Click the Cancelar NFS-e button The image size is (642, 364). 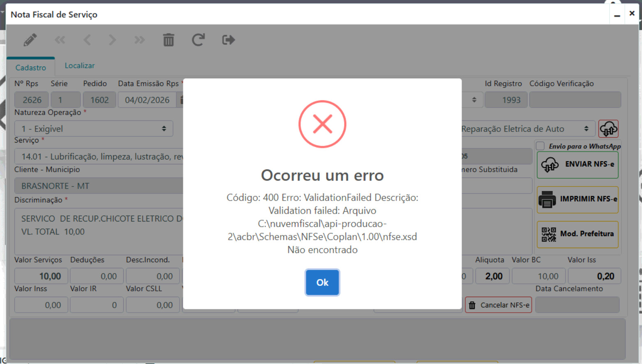tap(498, 305)
